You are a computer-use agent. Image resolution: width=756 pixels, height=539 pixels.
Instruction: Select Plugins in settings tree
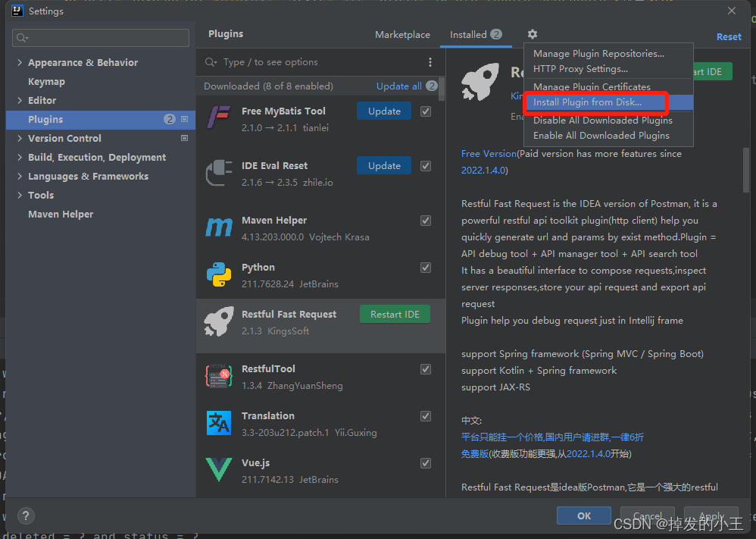coord(101,119)
